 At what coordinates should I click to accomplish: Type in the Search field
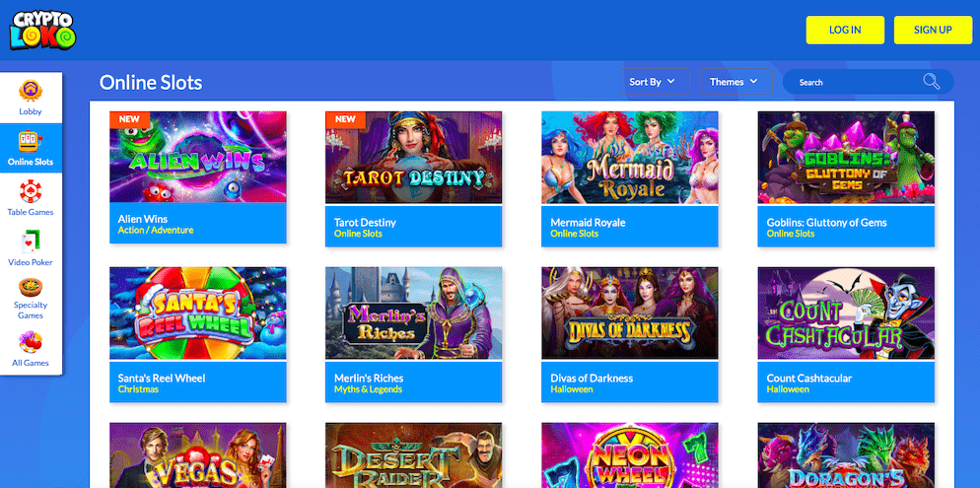pos(853,82)
